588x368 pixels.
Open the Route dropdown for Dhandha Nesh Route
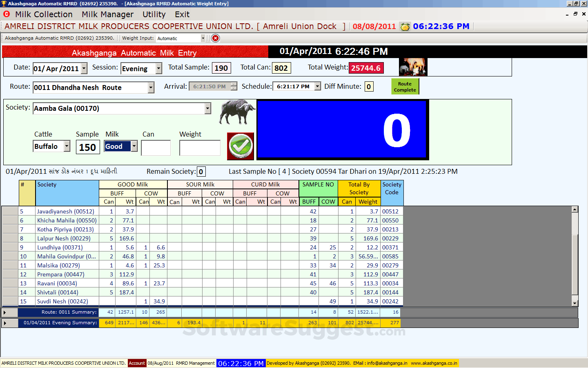pos(151,88)
